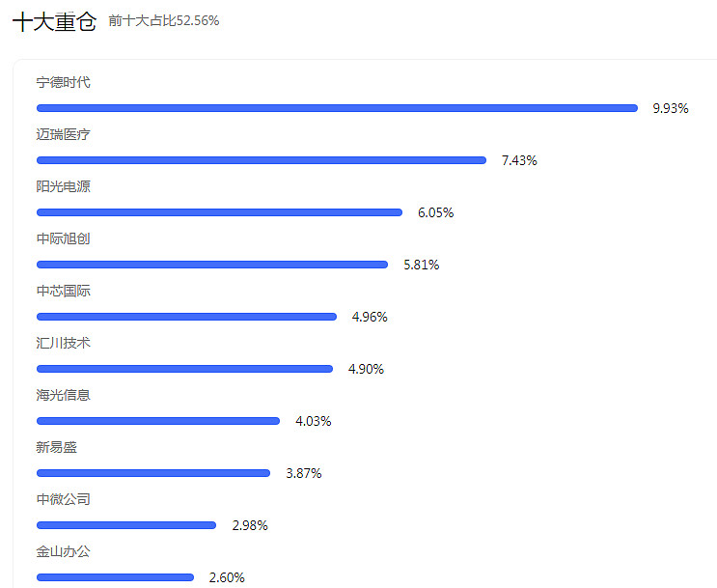This screenshot has height=588, width=717.
Task: Select the 阳光电源 holding bar
Action: tap(219, 212)
